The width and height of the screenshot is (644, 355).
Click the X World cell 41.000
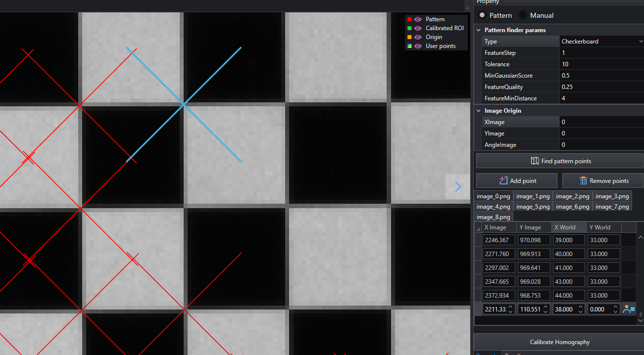click(569, 267)
